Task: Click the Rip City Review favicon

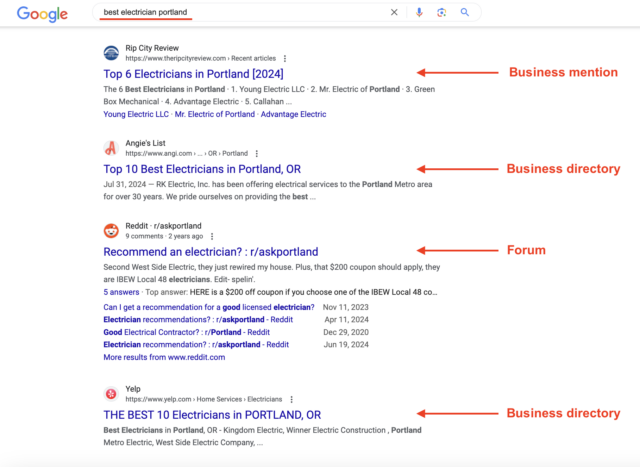Action: pyautogui.click(x=111, y=53)
